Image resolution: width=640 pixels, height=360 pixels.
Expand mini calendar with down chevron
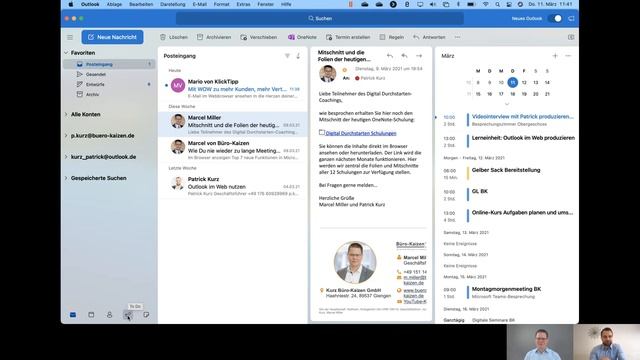click(x=507, y=104)
